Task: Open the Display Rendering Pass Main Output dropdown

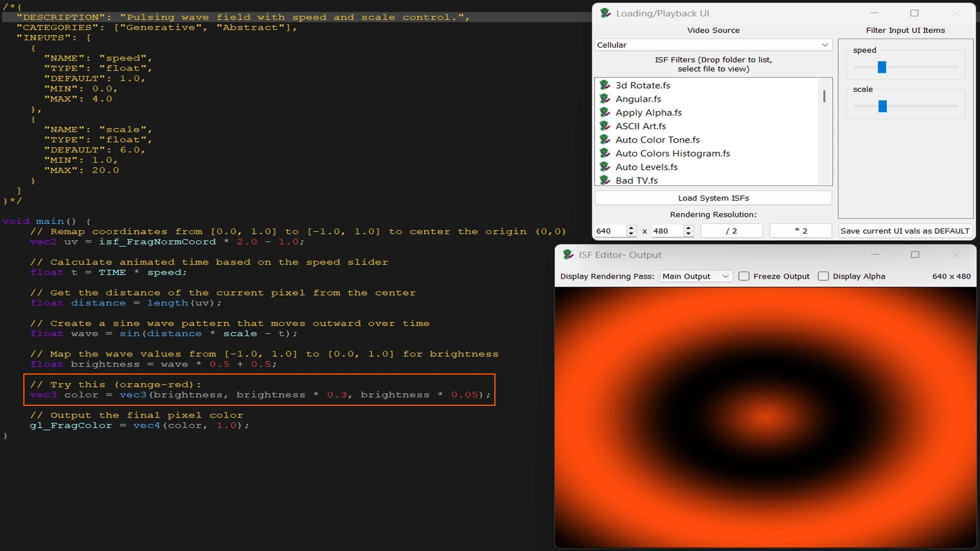Action: pyautogui.click(x=696, y=276)
